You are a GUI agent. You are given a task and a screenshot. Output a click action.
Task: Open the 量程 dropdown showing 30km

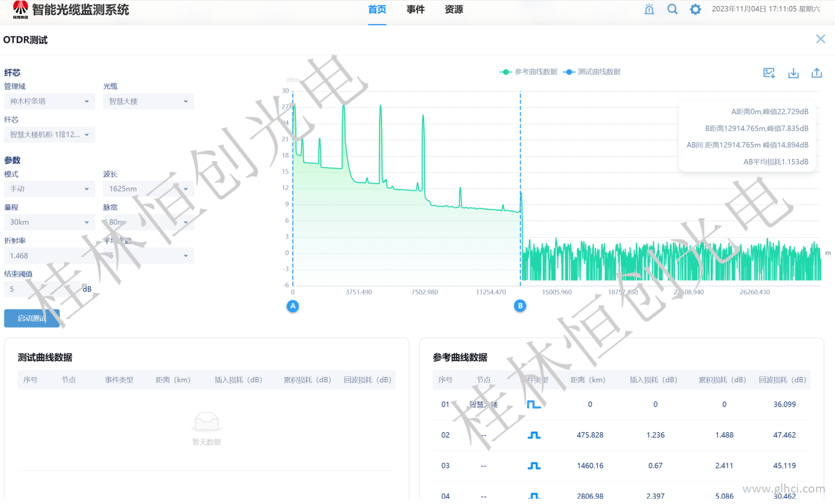[49, 222]
